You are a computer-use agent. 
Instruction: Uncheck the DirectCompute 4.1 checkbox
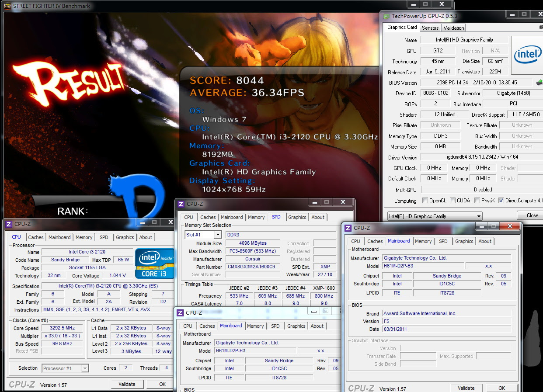501,201
